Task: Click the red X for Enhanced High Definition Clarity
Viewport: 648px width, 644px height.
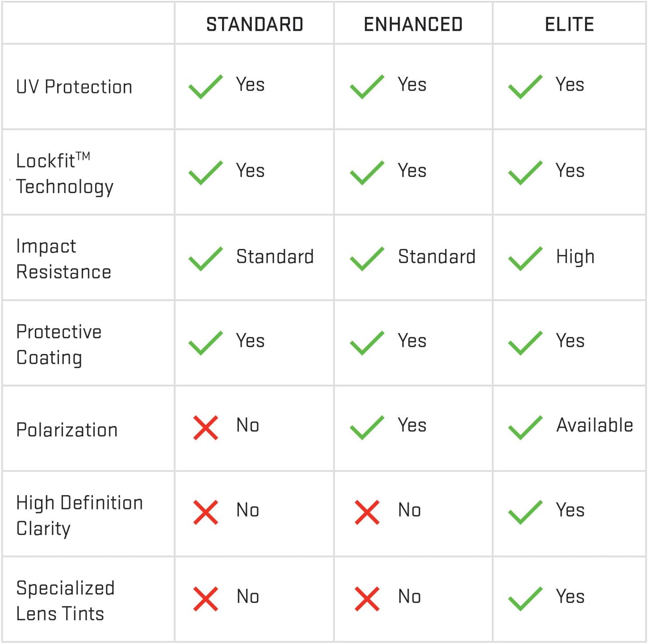Action: point(367,512)
